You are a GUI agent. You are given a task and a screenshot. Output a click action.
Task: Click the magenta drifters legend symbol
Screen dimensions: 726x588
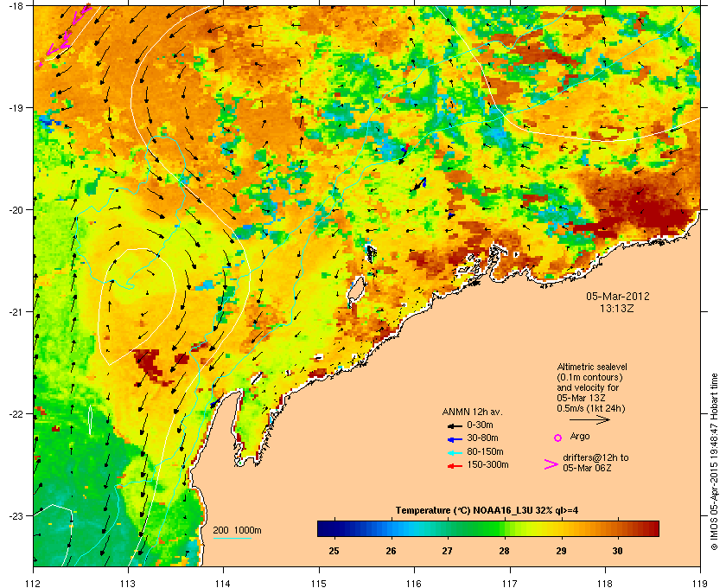coord(551,464)
